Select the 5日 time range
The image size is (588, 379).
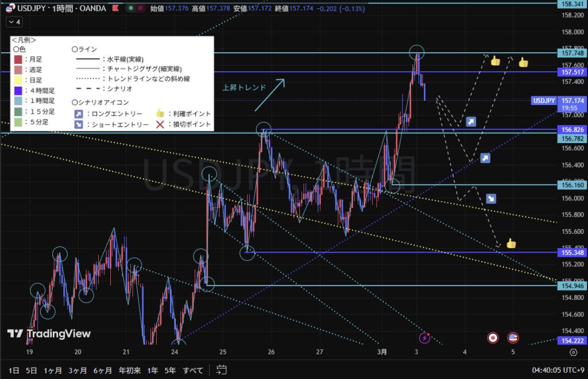click(x=32, y=370)
